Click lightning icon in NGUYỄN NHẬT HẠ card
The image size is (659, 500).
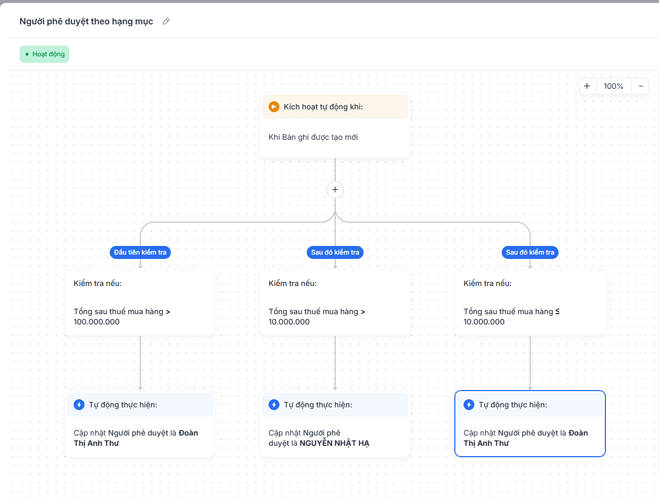(x=274, y=405)
